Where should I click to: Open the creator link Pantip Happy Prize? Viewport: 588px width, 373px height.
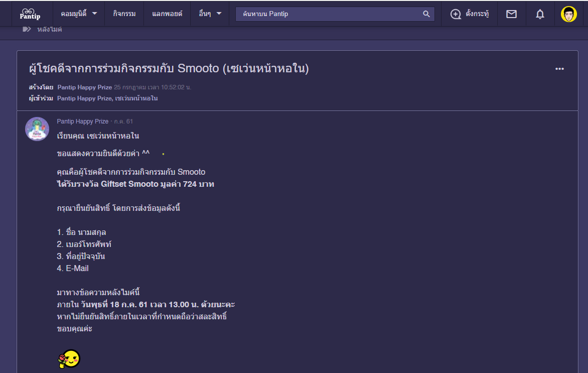click(84, 87)
